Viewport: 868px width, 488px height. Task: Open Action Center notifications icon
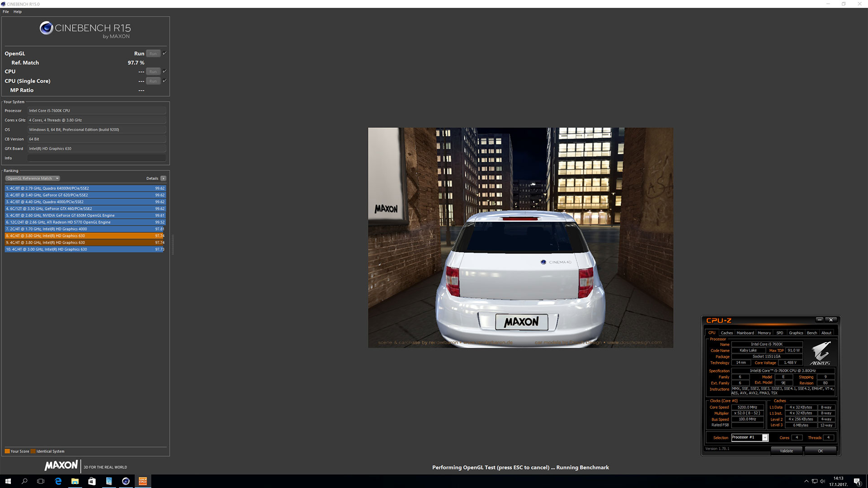pos(857,481)
